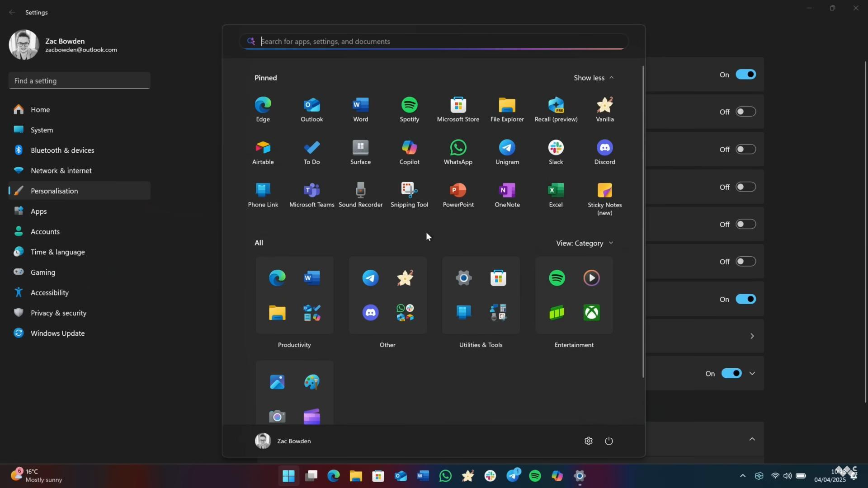The image size is (868, 488).
Task: Open Discord icon in the Other category
Action: tap(370, 313)
